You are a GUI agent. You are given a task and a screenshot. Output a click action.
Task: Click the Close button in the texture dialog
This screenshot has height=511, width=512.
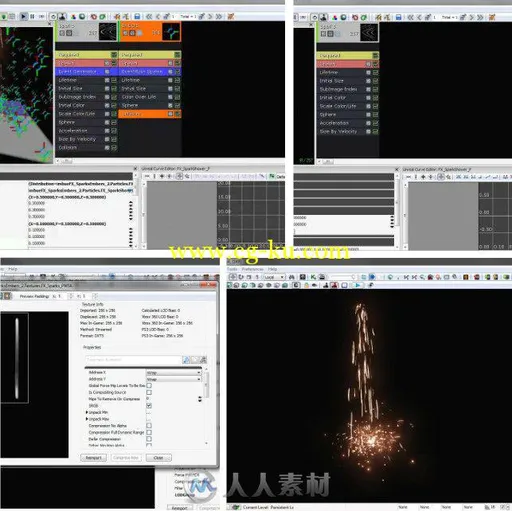(158, 458)
